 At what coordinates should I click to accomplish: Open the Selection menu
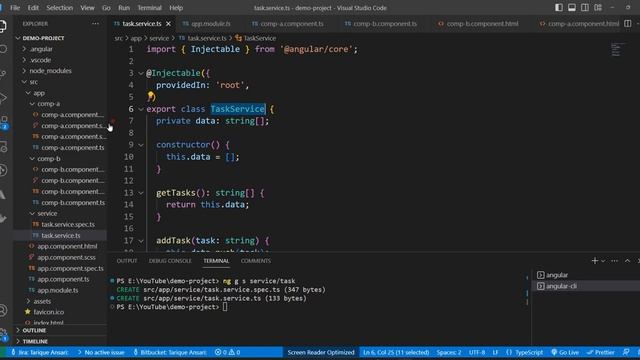59,8
